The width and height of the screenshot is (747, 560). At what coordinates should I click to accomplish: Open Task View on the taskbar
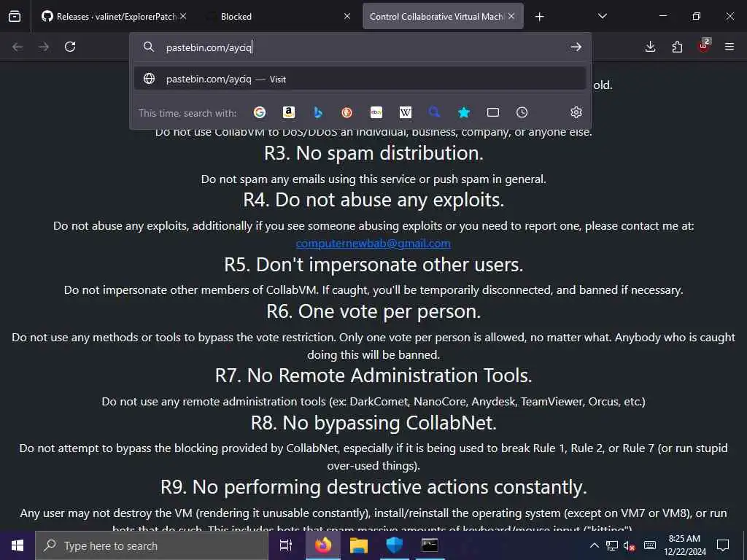[286, 545]
